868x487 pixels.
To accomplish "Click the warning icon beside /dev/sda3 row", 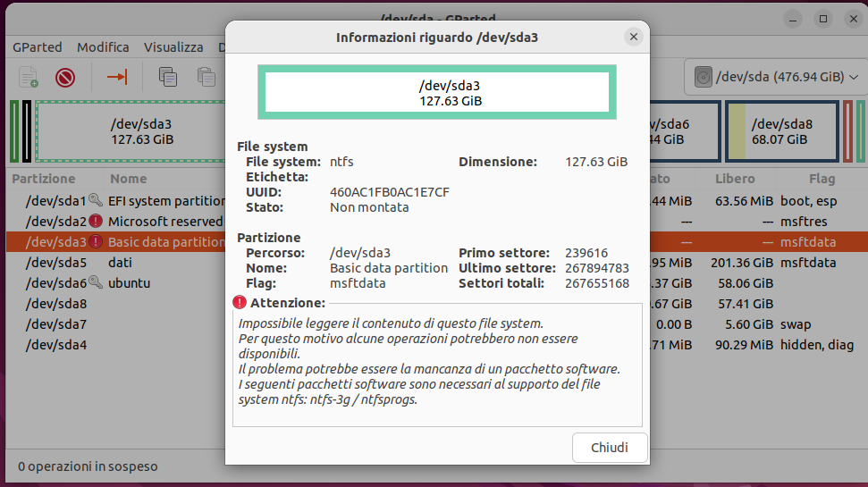I will (x=96, y=241).
